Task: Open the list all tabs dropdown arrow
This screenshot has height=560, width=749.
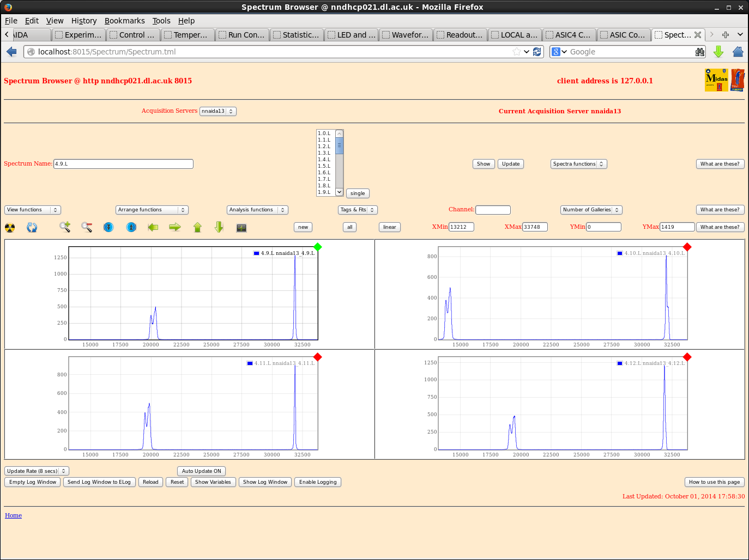Action: click(x=740, y=35)
